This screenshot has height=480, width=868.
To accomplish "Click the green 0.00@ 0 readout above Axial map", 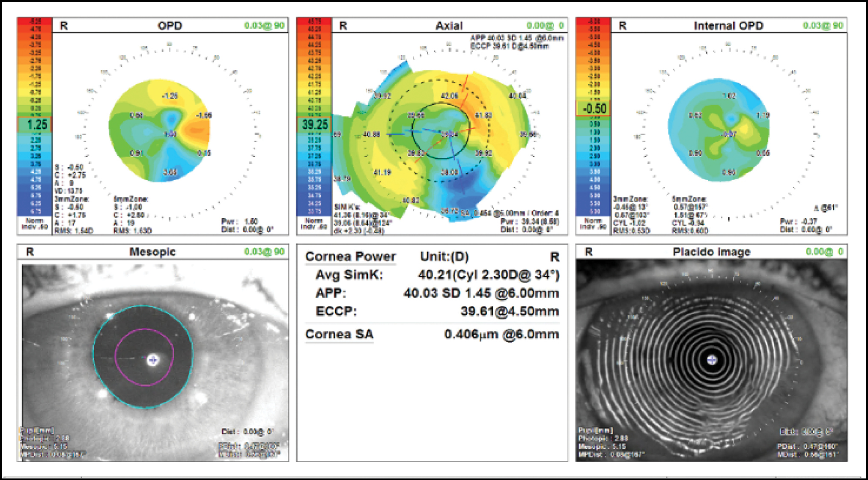I will pyautogui.click(x=545, y=26).
